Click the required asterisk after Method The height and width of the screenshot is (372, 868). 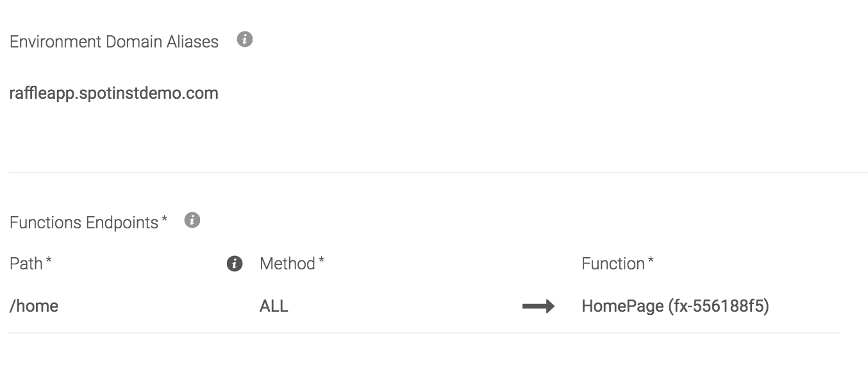pos(321,262)
